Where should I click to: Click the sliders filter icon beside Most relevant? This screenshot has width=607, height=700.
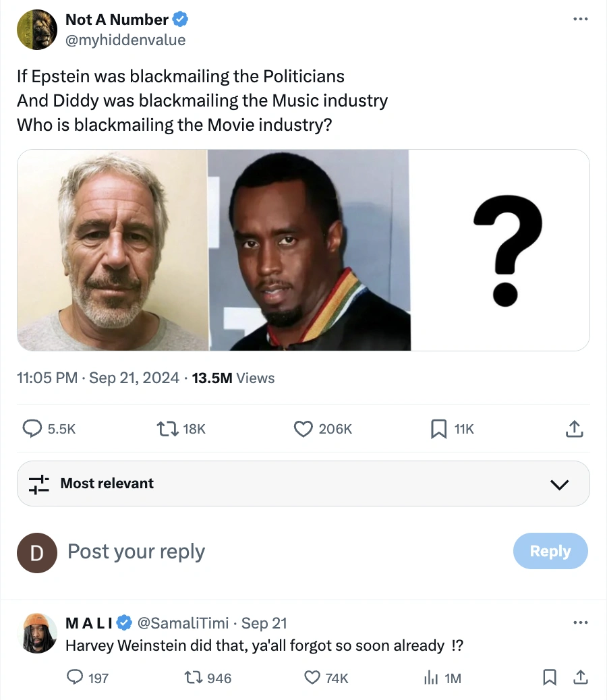39,484
